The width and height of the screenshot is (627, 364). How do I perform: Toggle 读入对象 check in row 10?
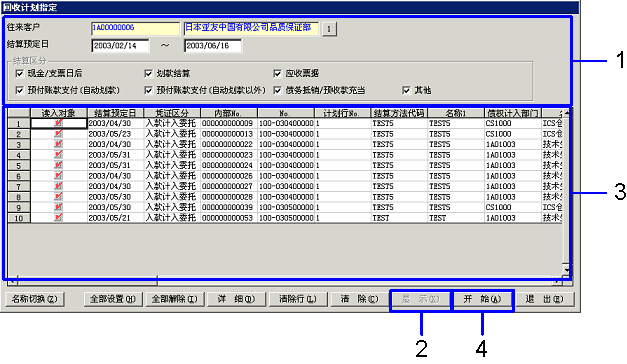click(59, 218)
